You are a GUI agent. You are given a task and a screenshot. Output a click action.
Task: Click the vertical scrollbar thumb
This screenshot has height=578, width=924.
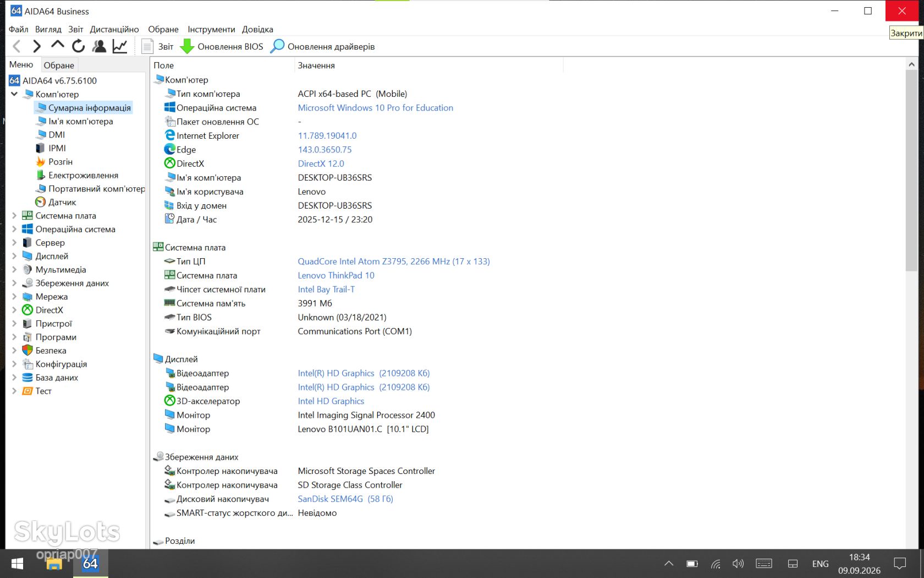click(x=911, y=171)
